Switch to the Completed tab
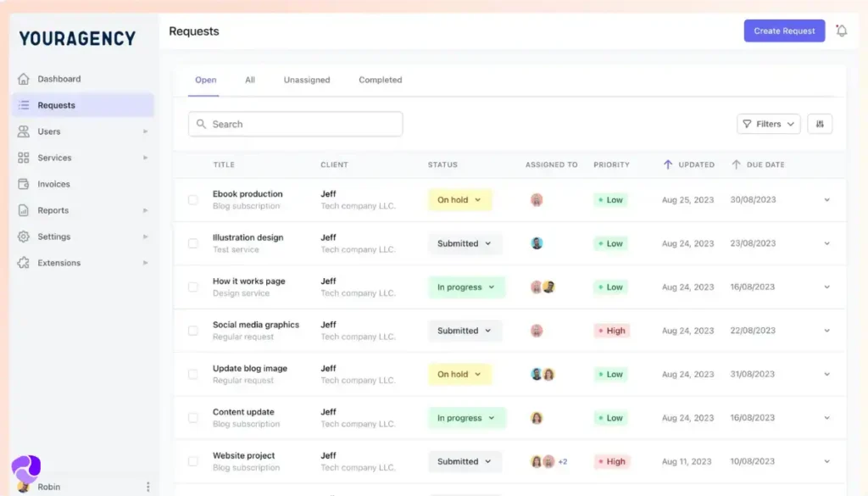The height and width of the screenshot is (496, 868). click(380, 80)
